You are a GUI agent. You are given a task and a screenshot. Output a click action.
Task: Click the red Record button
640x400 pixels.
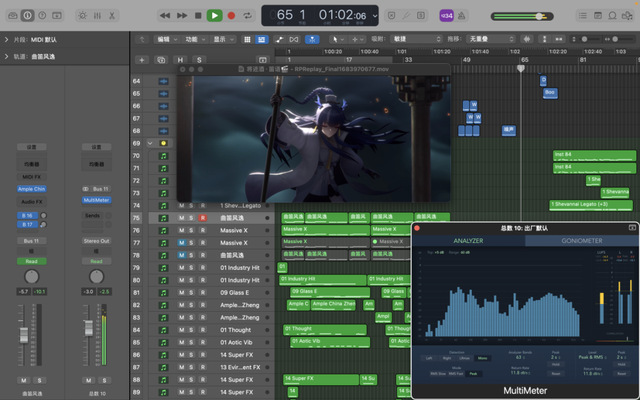(231, 16)
